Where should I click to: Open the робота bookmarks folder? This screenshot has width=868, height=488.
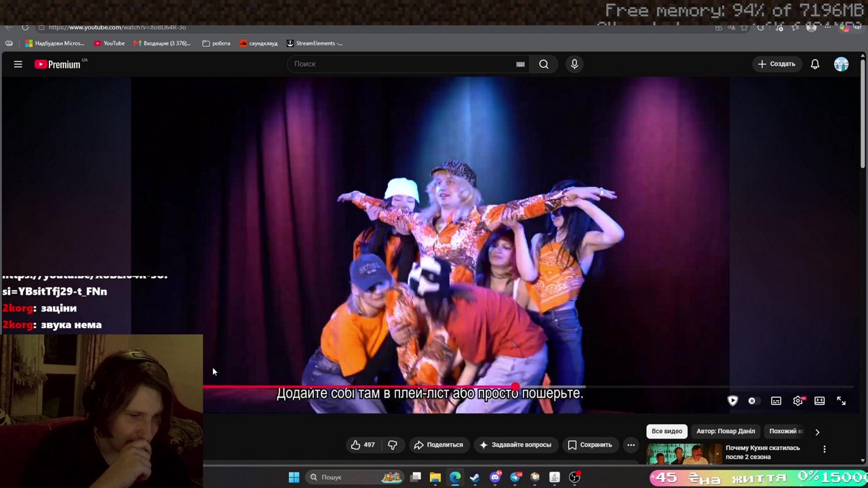(216, 43)
